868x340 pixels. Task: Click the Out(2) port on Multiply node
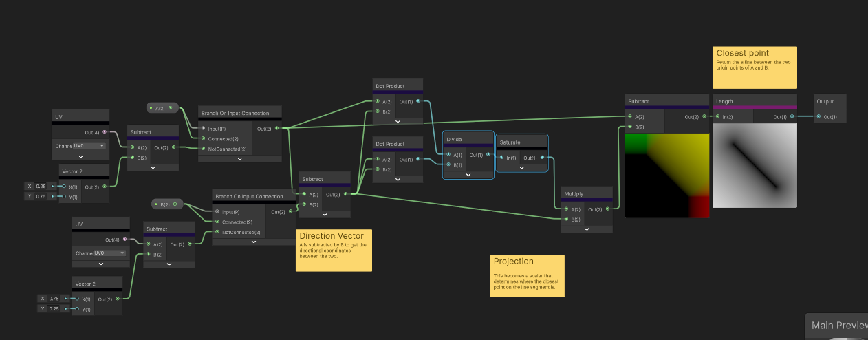click(608, 209)
